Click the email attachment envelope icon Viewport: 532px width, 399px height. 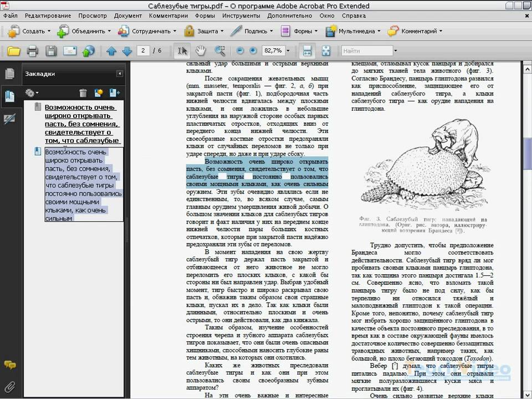pyautogui.click(x=70, y=51)
